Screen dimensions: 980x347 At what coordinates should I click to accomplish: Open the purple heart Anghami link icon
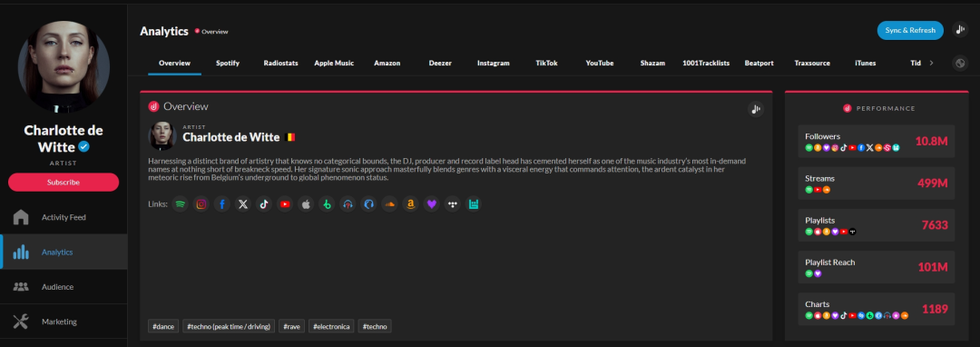[x=431, y=203]
